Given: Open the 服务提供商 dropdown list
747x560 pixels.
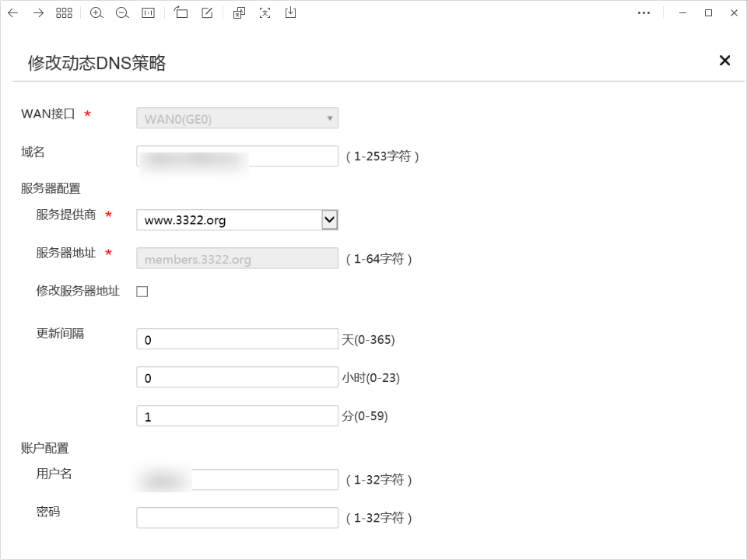Looking at the screenshot, I should pyautogui.click(x=329, y=220).
